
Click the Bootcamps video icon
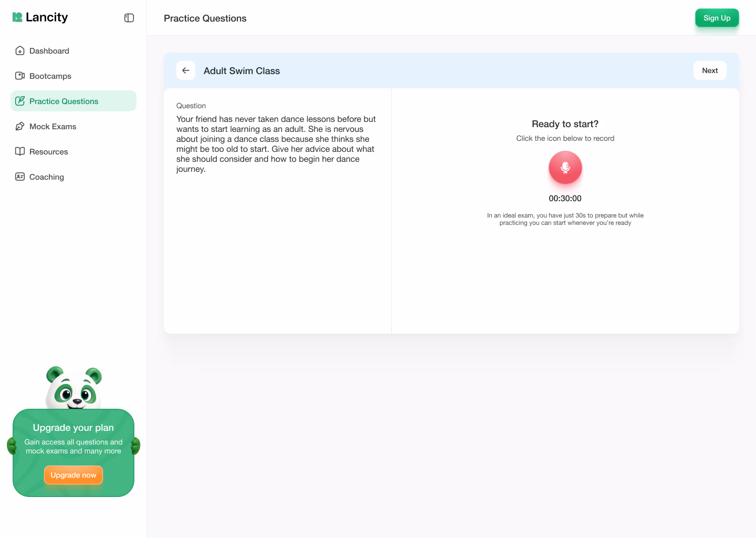pyautogui.click(x=20, y=76)
